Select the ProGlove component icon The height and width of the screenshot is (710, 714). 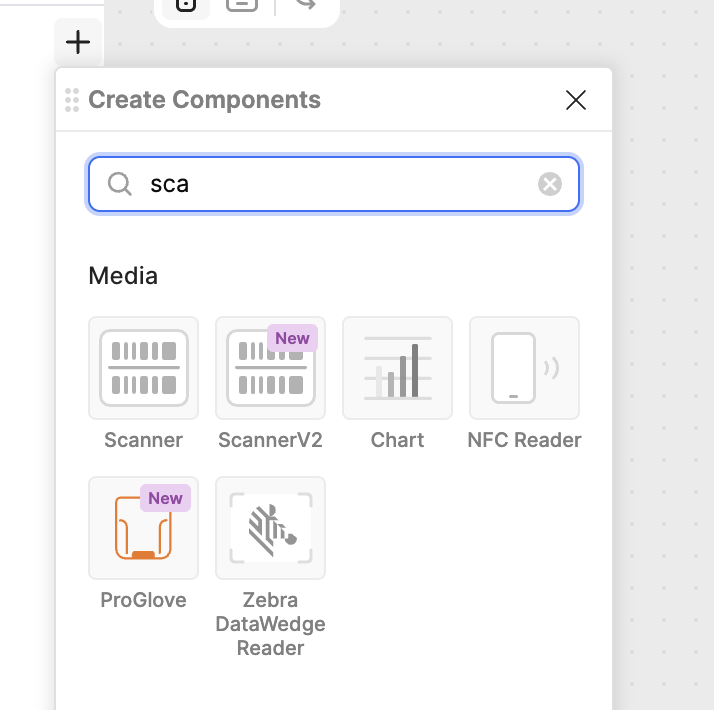144,528
